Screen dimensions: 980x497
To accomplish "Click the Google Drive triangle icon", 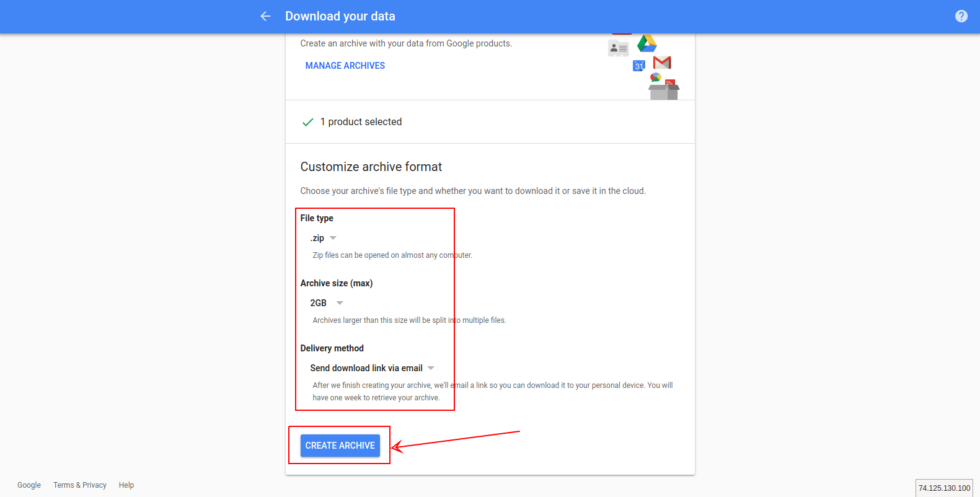I will click(x=647, y=43).
